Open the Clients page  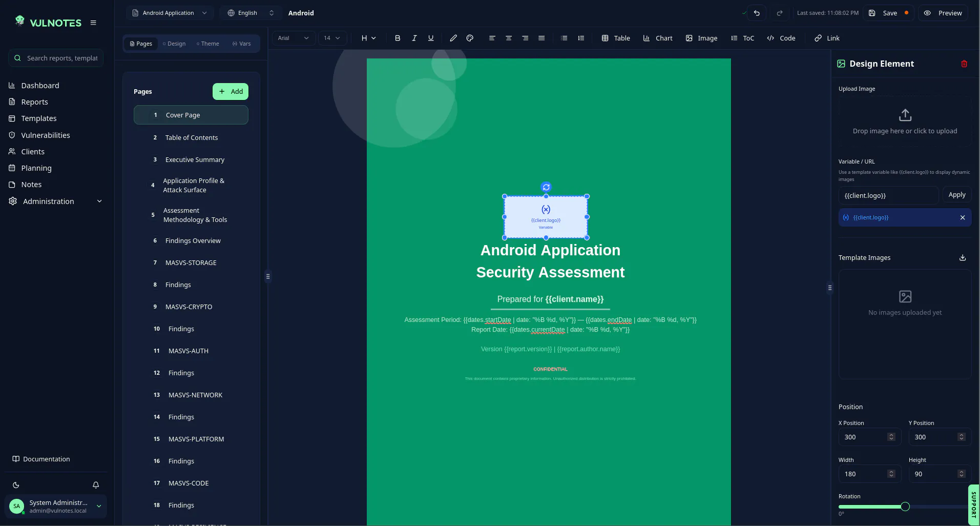pos(33,152)
